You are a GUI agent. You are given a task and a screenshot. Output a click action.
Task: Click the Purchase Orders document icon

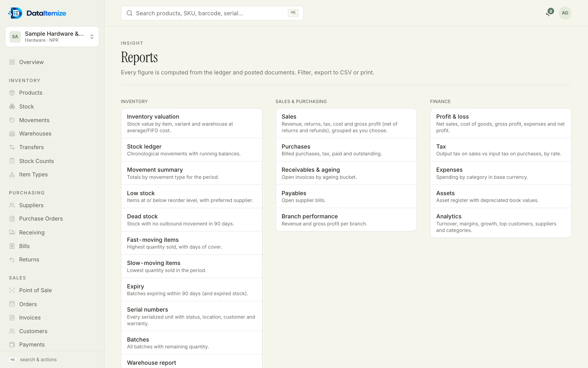12,219
